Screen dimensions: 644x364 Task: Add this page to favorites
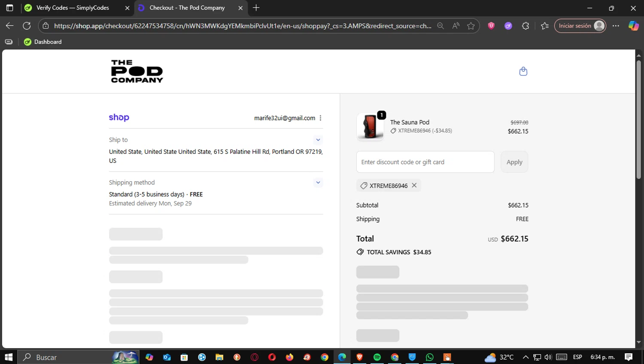471,26
